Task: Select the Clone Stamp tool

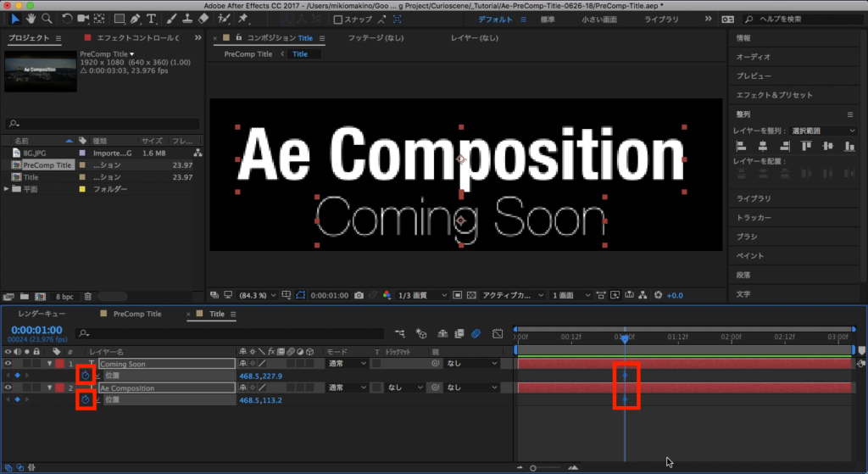Action: pos(187,19)
